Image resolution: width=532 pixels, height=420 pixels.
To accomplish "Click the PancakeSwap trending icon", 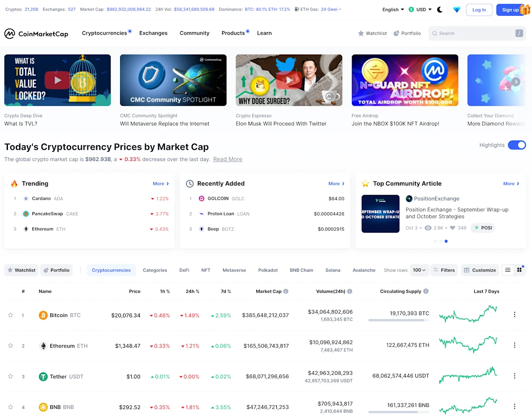I will [26, 214].
